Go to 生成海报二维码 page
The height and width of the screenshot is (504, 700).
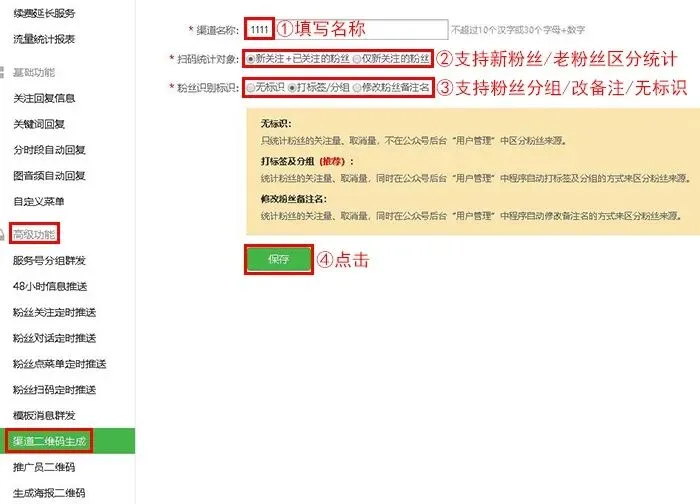pyautogui.click(x=49, y=493)
